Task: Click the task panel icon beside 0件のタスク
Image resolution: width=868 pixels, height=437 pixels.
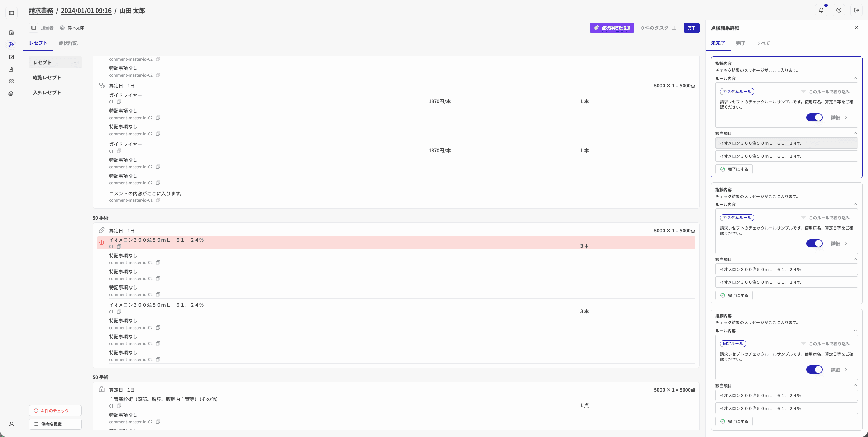Action: coord(674,28)
